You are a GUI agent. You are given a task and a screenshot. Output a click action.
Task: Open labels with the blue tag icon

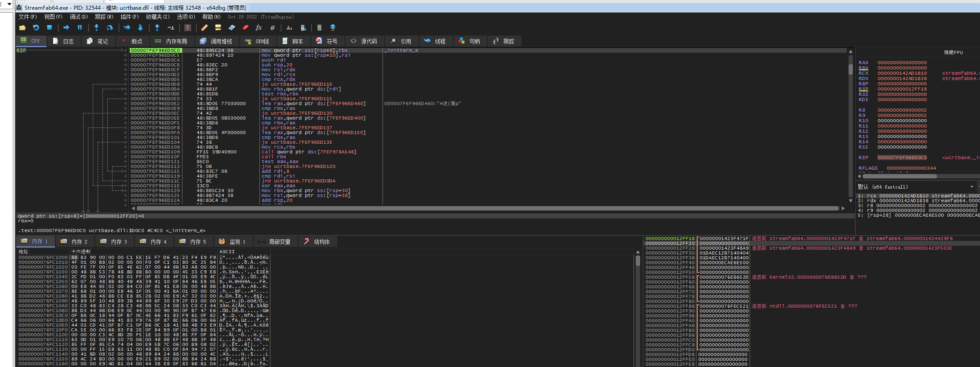232,28
